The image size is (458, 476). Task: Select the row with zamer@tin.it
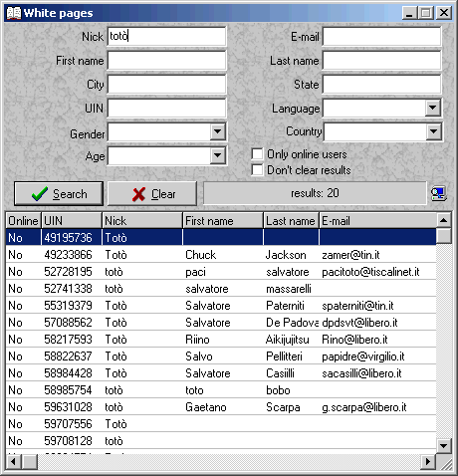[221, 255]
